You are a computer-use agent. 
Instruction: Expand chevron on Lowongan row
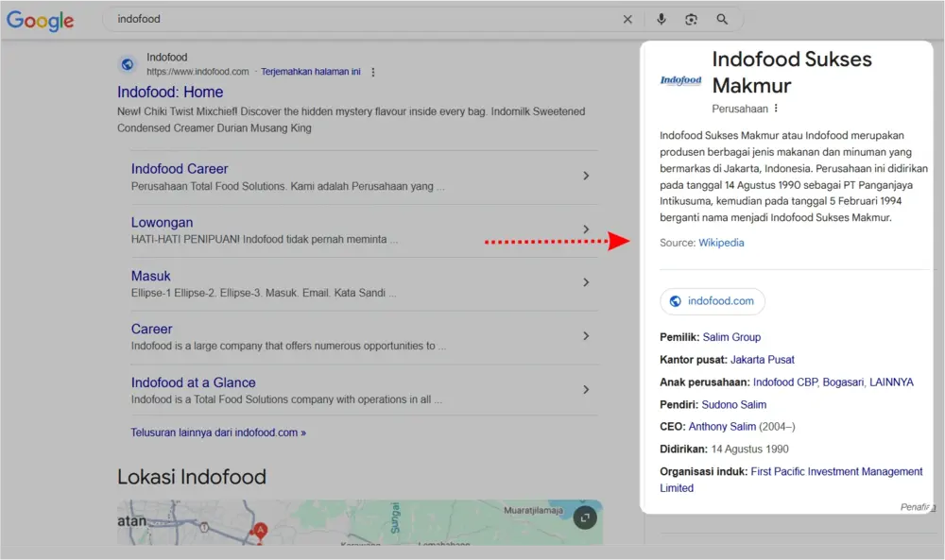(586, 229)
